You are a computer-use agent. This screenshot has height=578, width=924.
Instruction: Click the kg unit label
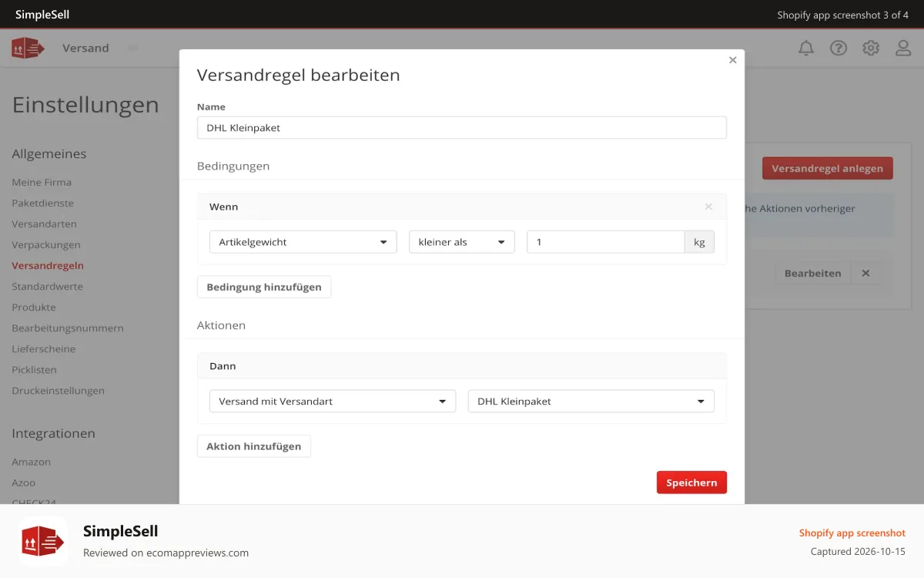[699, 242]
